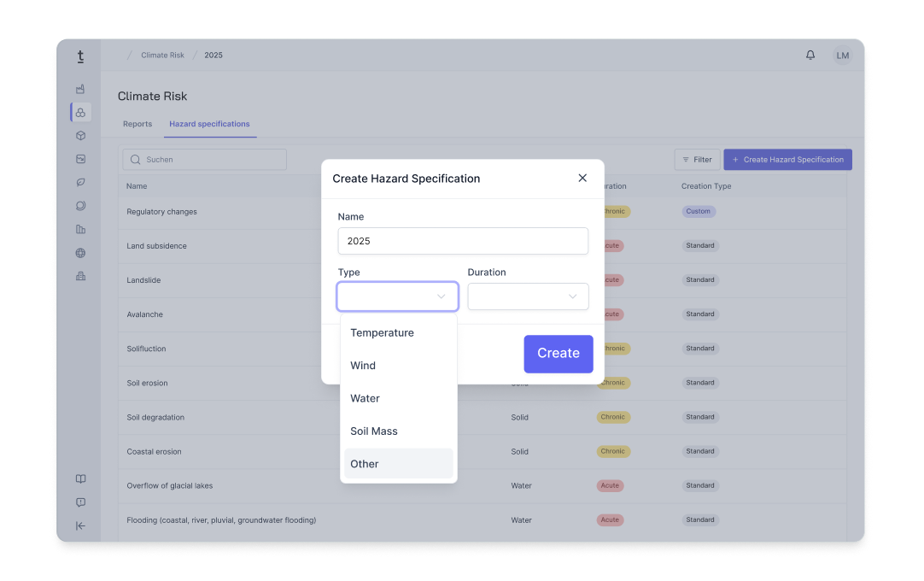Focus the Name input field
This screenshot has width=924, height=581.
click(463, 241)
